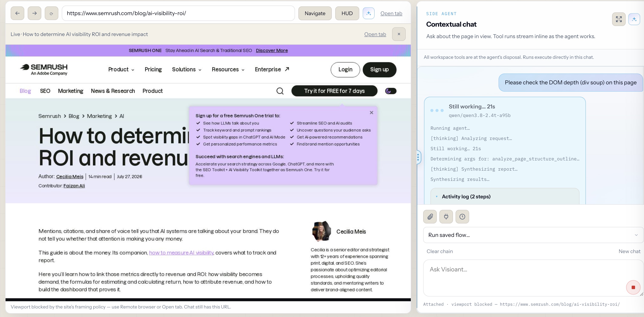Click the Cecilia Meis sidebar author name
Image resolution: width=644 pixels, height=317 pixels.
pos(351,232)
